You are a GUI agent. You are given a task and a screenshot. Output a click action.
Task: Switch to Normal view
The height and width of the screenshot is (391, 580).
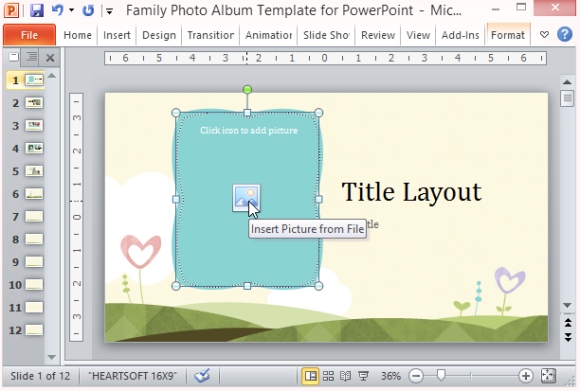point(310,376)
